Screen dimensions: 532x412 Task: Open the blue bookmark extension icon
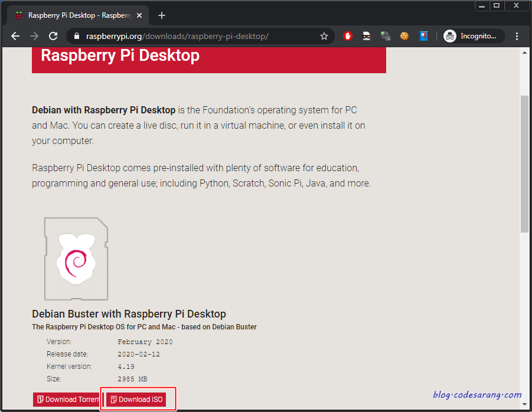tap(423, 36)
